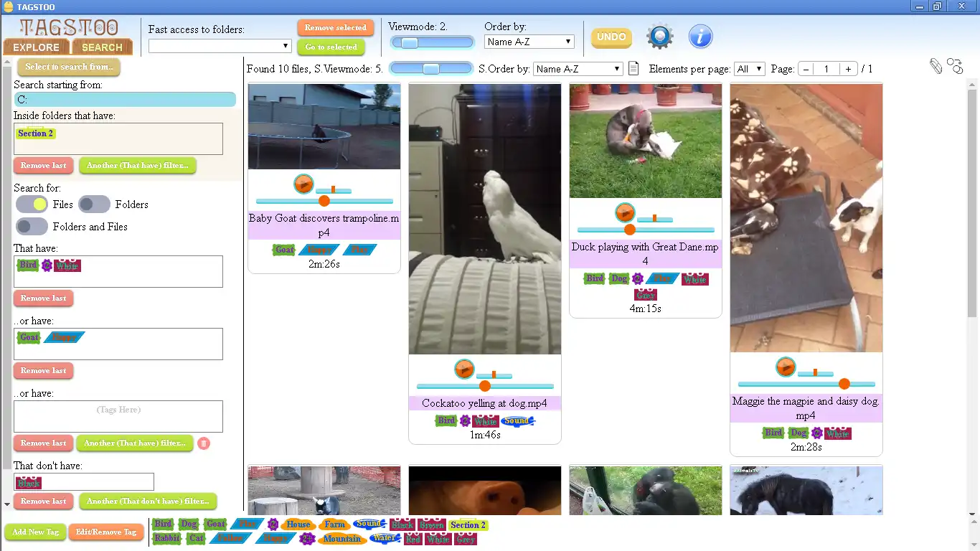980x551 pixels.
Task: Click the Select to search from button
Action: click(69, 67)
